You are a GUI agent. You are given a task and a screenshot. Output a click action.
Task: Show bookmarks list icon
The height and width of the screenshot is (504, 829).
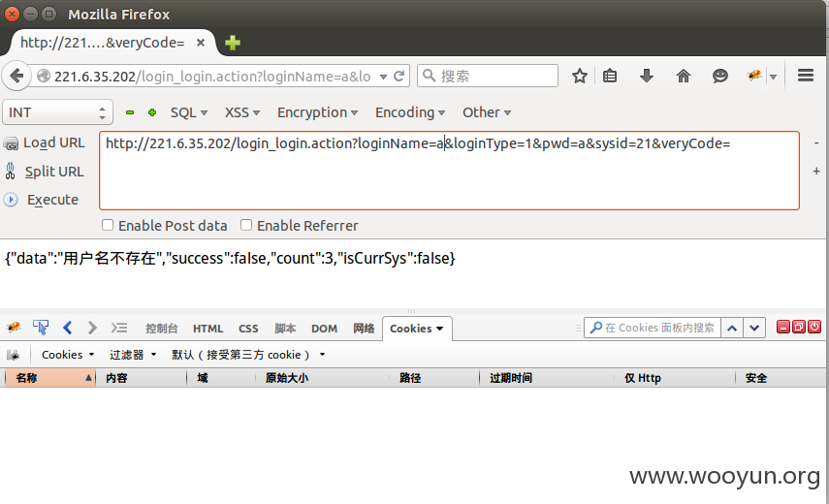coord(610,76)
